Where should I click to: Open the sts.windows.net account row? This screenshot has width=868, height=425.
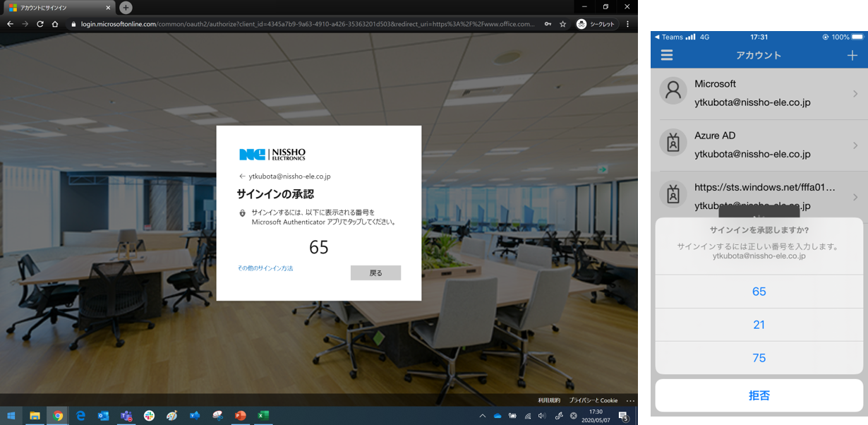[x=759, y=196]
